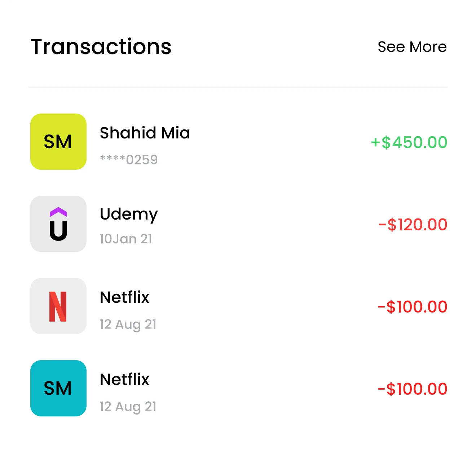The width and height of the screenshot is (476, 451).
Task: Select the Shahid Mia transaction name
Action: tap(145, 133)
